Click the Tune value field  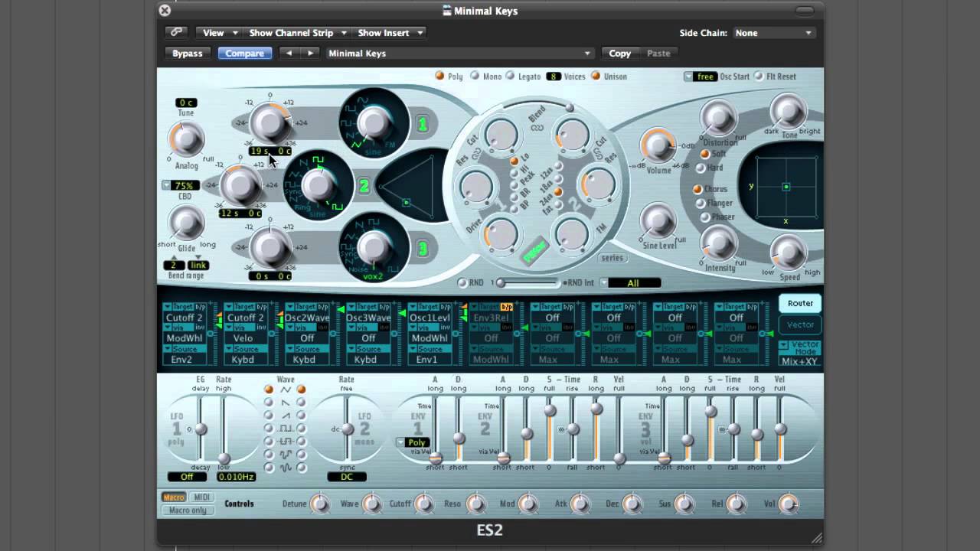coord(186,103)
